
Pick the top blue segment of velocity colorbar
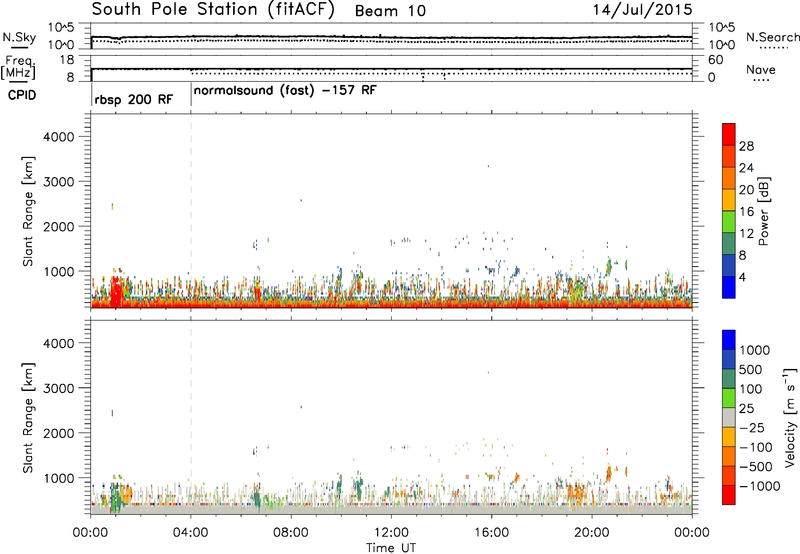(729, 340)
